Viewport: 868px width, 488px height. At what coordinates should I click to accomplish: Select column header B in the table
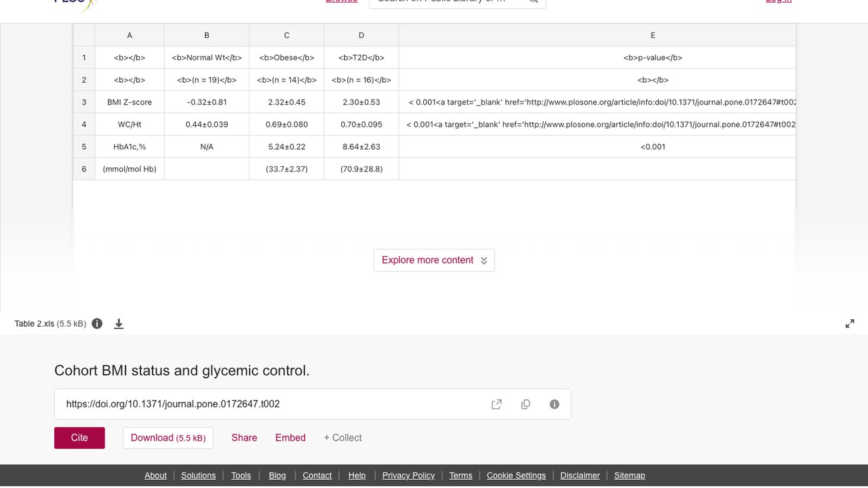(x=207, y=35)
